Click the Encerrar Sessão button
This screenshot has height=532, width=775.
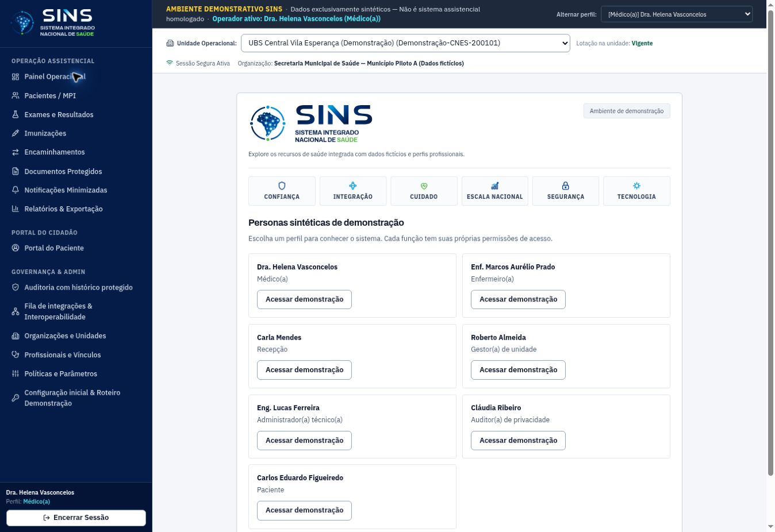[x=76, y=518]
